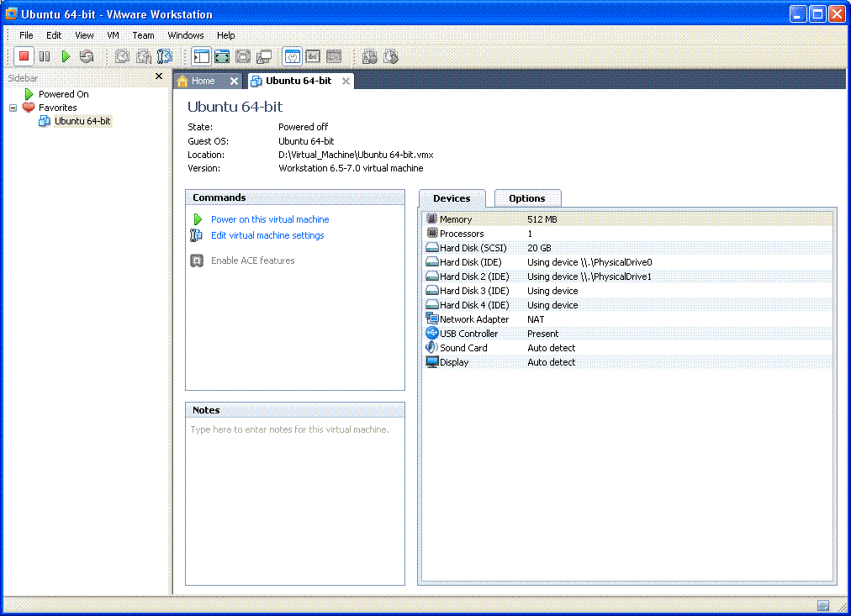Select the Memory device row
The image size is (851, 616).
click(628, 219)
